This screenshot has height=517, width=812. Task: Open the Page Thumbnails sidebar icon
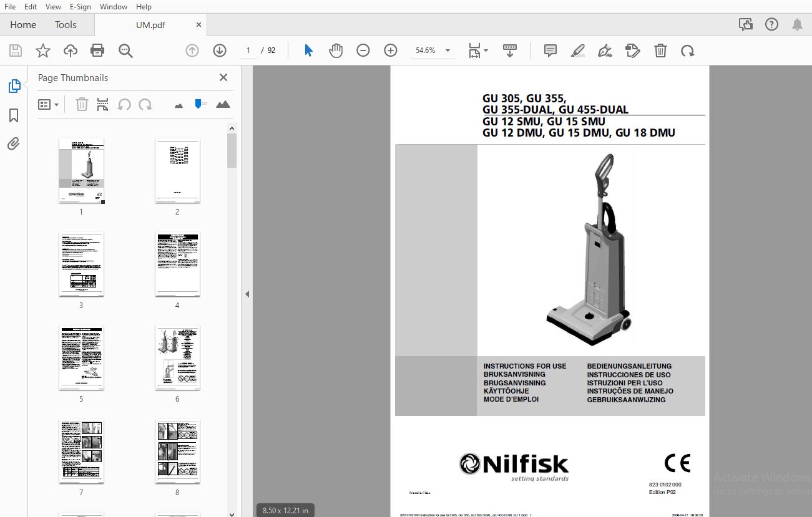(x=14, y=86)
